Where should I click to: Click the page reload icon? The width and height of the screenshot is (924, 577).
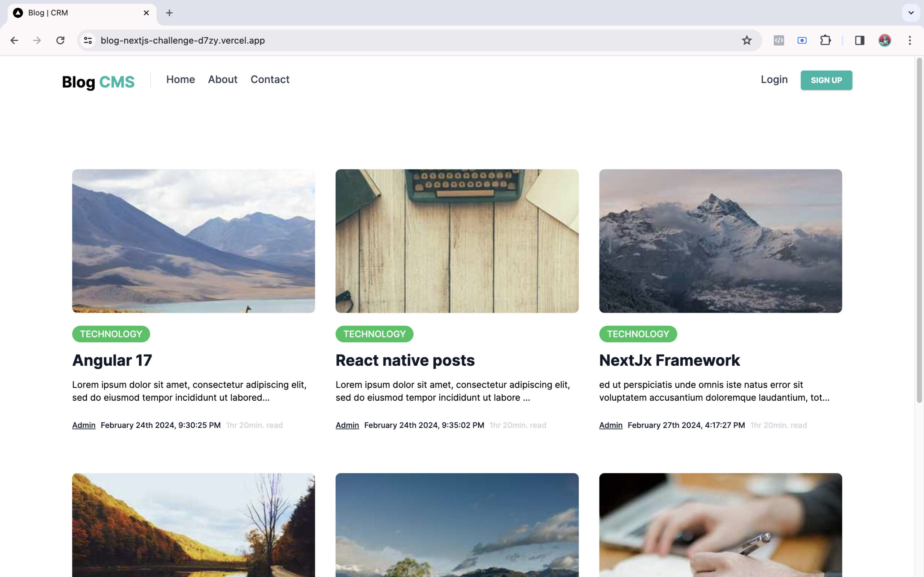pos(59,40)
